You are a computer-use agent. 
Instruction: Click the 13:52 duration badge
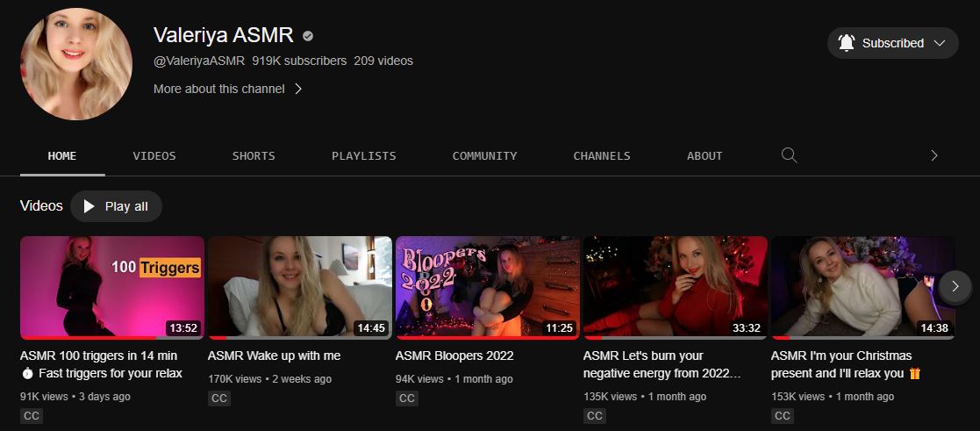tap(183, 327)
